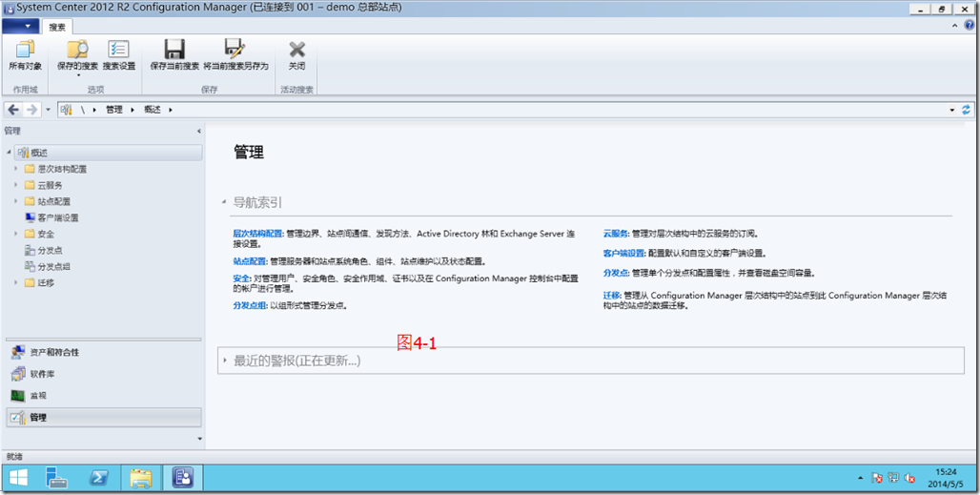Open the 层次结构配置 link
The image size is (980, 495).
point(257,234)
